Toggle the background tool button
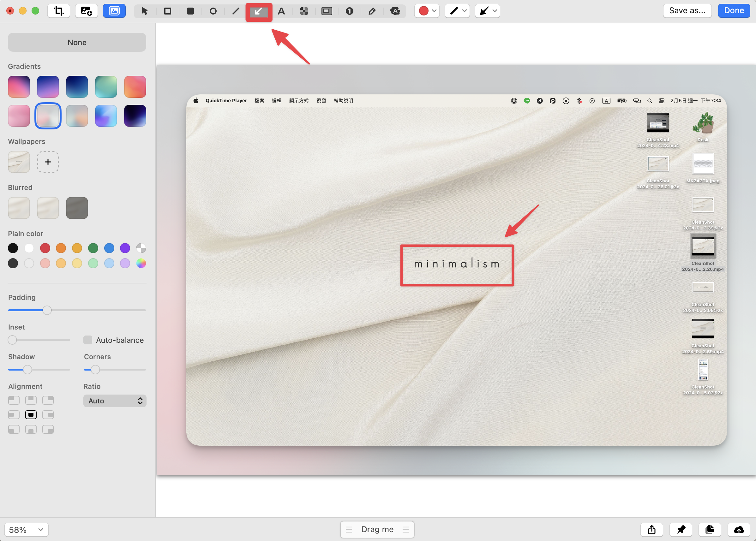This screenshot has height=541, width=756. (x=114, y=11)
